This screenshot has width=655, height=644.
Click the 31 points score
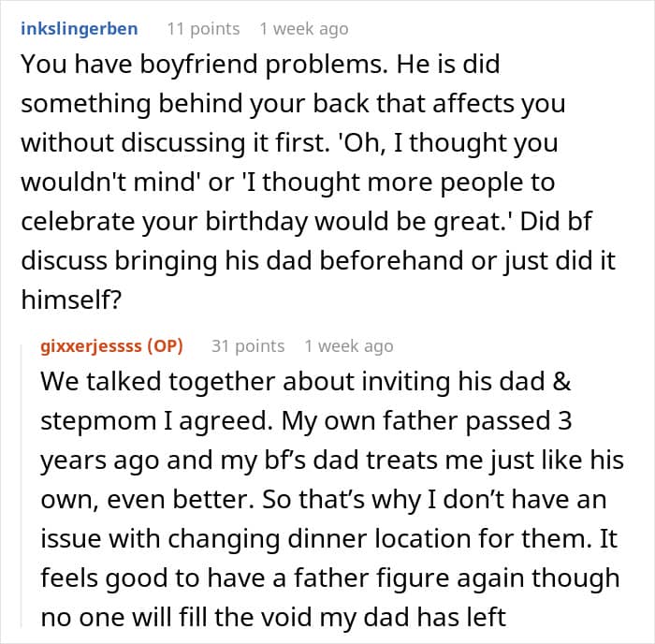tap(248, 346)
